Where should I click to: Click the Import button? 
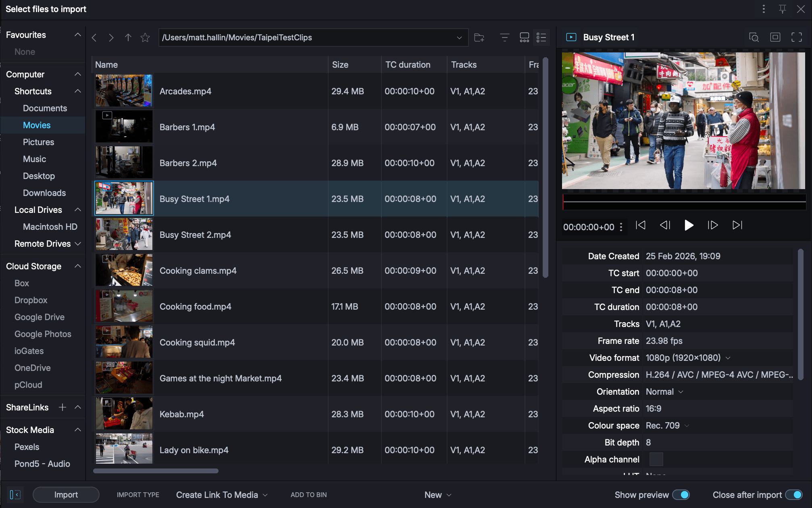(66, 495)
